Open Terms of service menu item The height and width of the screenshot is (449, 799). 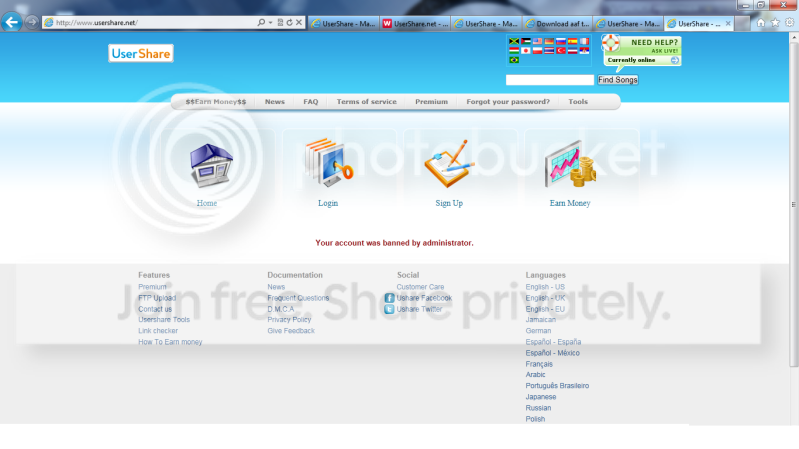[x=366, y=102]
